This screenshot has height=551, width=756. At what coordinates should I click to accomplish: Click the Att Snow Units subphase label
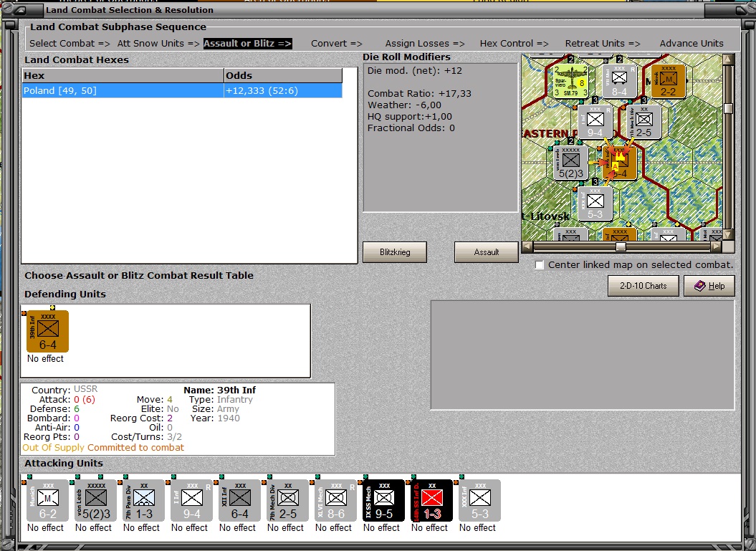(x=158, y=44)
